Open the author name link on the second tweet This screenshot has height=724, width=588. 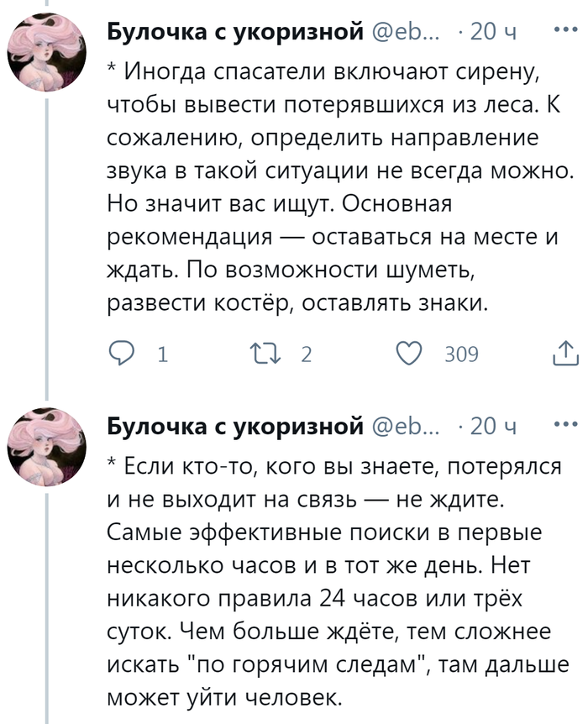pos(237,428)
